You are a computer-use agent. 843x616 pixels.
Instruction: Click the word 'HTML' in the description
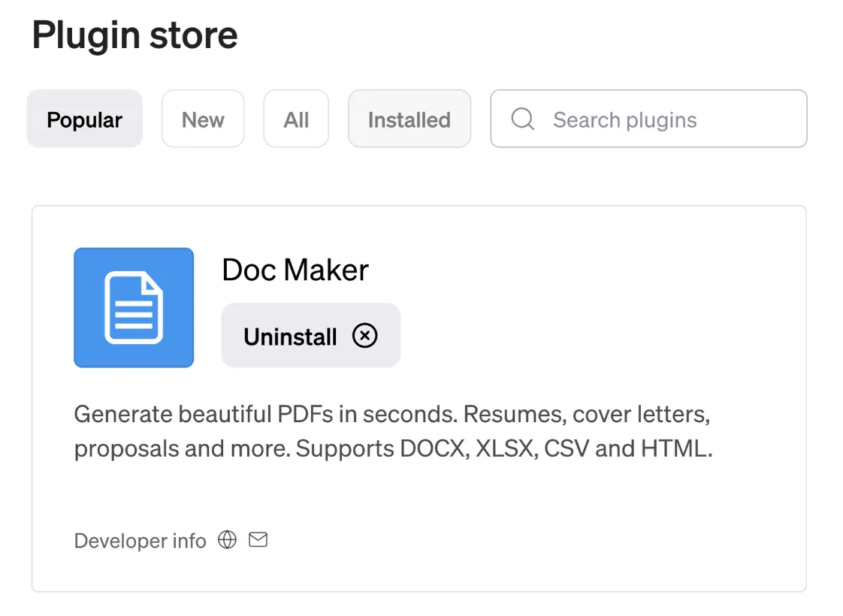(675, 449)
